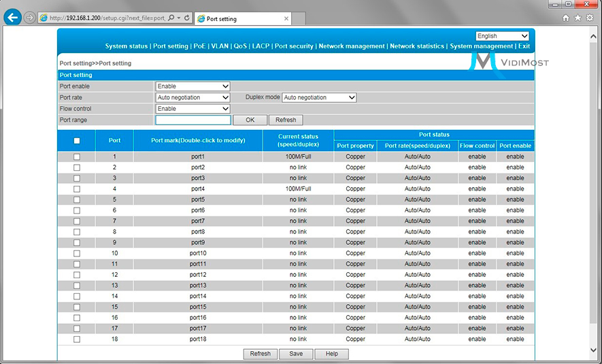Viewport: 602px width, 364px height.
Task: Open the English language selector
Action: coord(502,36)
